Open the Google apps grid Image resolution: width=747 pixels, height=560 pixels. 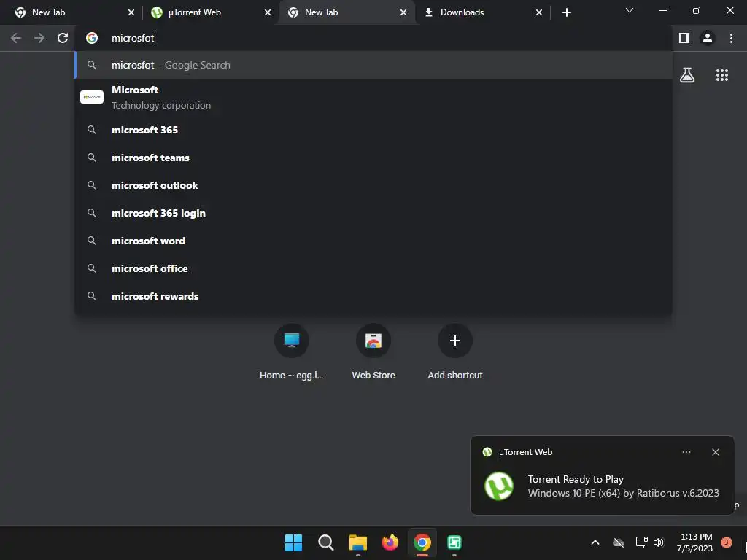coord(721,75)
